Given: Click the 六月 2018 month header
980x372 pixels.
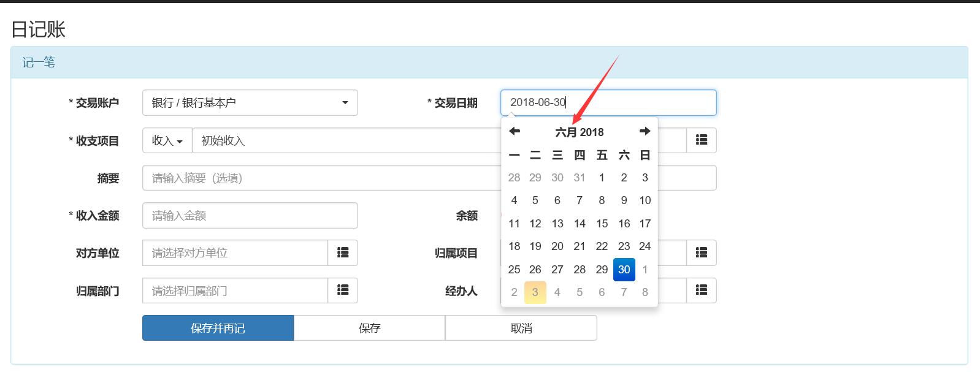Looking at the screenshot, I should [x=579, y=132].
